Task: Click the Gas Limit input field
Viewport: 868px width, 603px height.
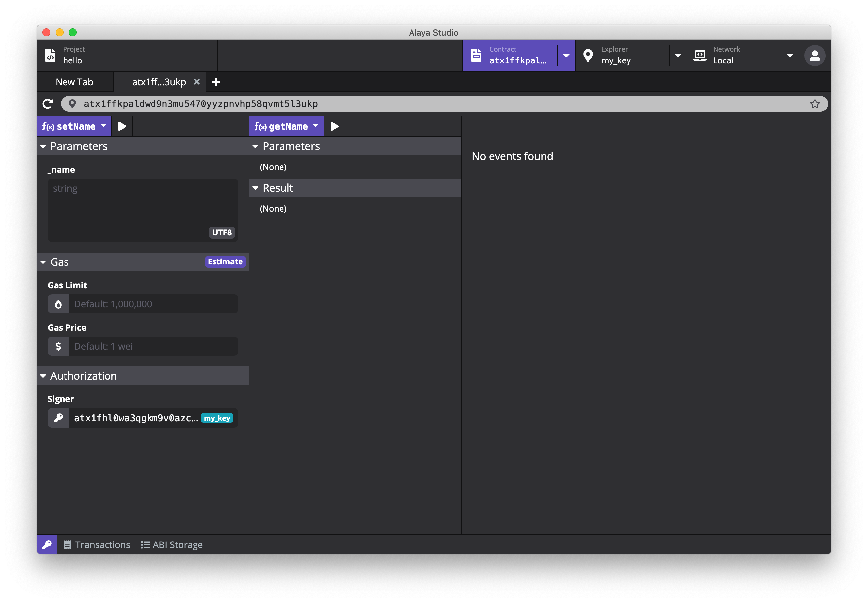Action: point(153,304)
